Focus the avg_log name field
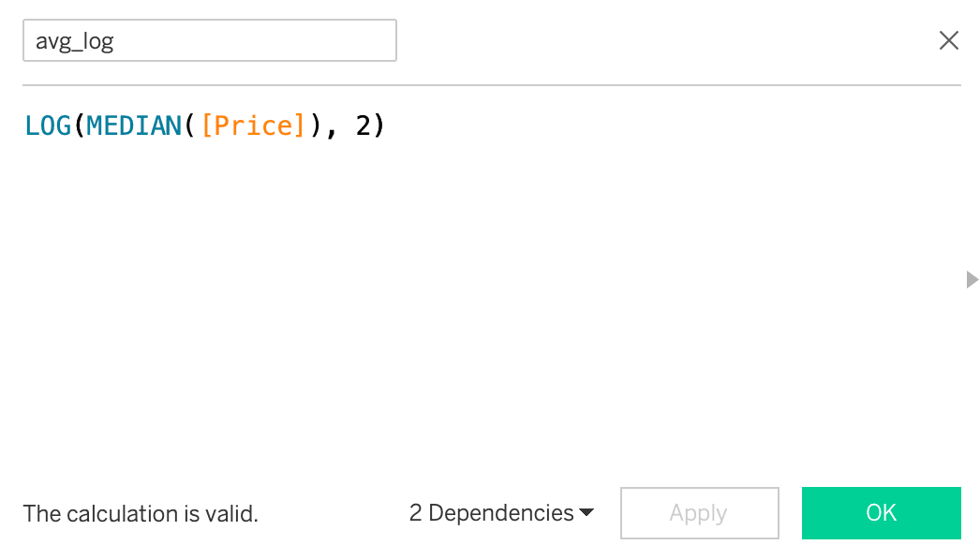 pos(209,41)
